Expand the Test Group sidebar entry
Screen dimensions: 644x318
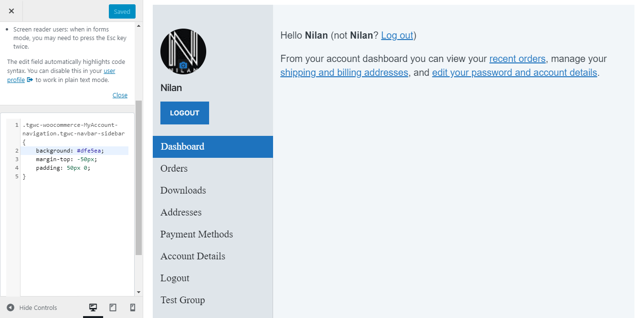(183, 300)
